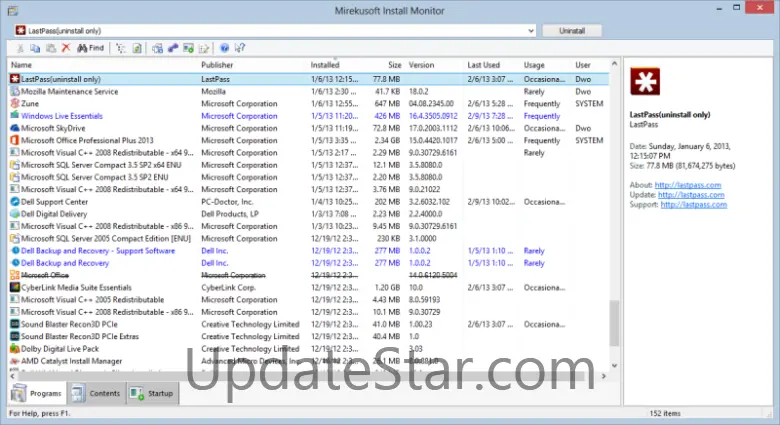Expand the program selection dropdown arrow
This screenshot has height=425, width=780.
click(x=531, y=31)
